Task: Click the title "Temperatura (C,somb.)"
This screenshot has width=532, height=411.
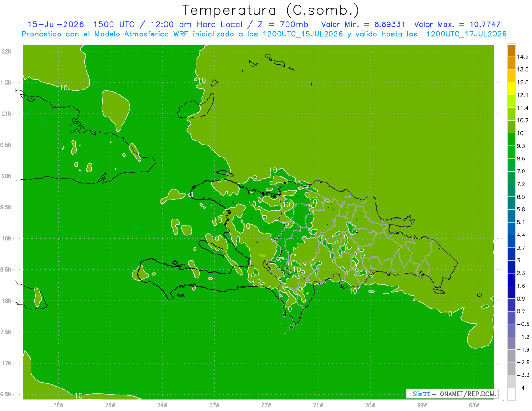Action: coord(271,10)
